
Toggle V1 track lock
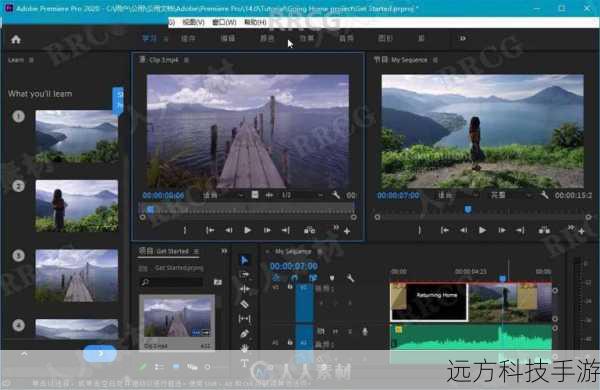click(x=290, y=287)
